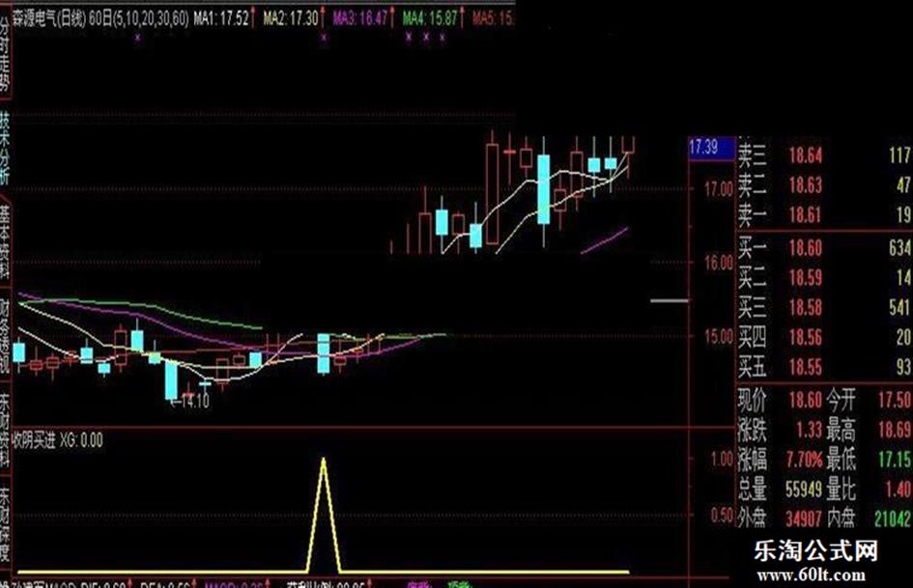Click the cyan candlestick marked 14.10
This screenshot has height=588, width=913.
(x=171, y=380)
